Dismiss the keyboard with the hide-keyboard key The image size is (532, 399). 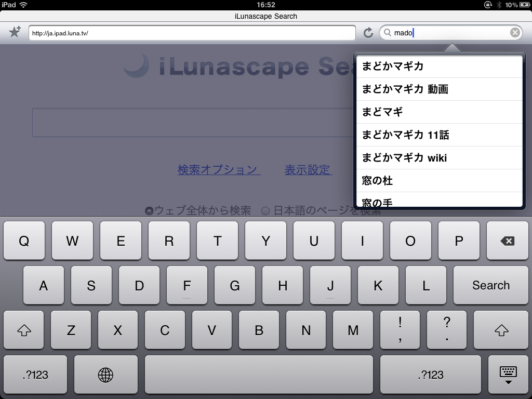pos(508,374)
